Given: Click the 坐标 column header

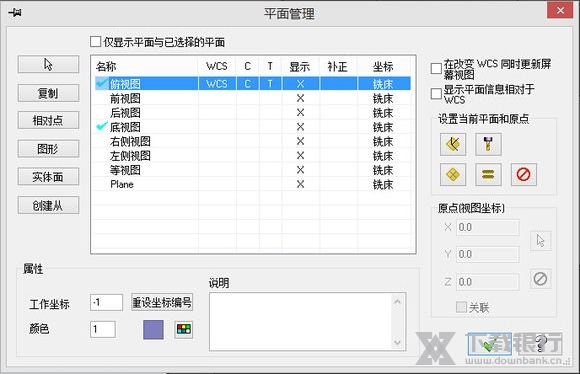Looking at the screenshot, I should point(384,66).
